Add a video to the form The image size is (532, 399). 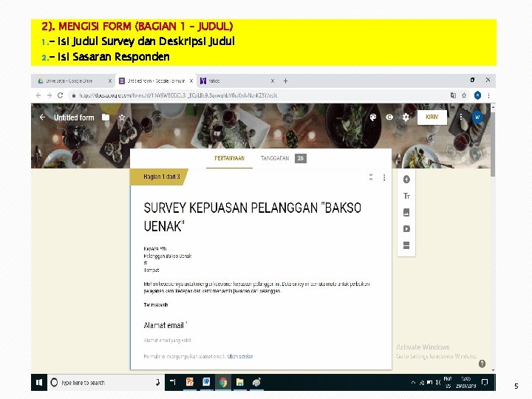[x=406, y=229]
